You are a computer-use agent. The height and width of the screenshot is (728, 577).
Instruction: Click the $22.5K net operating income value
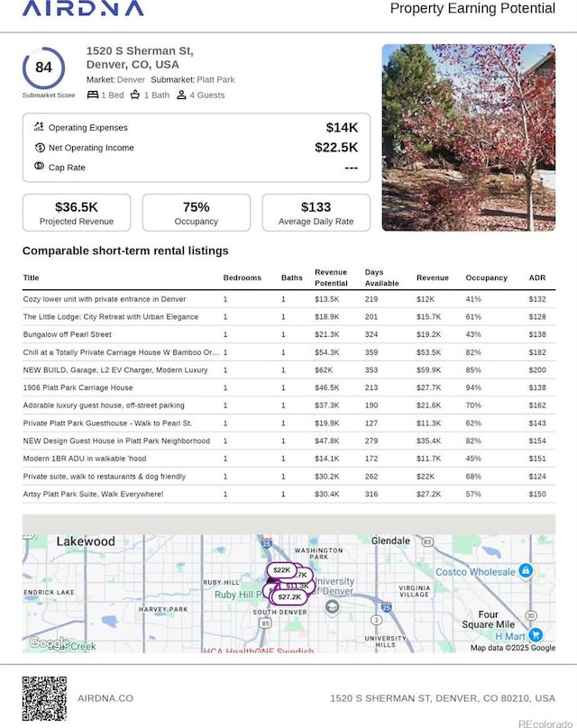[336, 148]
